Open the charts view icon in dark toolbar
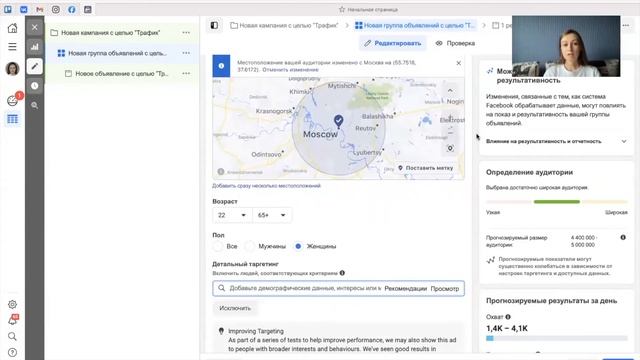This screenshot has width=640, height=360. 35,47
